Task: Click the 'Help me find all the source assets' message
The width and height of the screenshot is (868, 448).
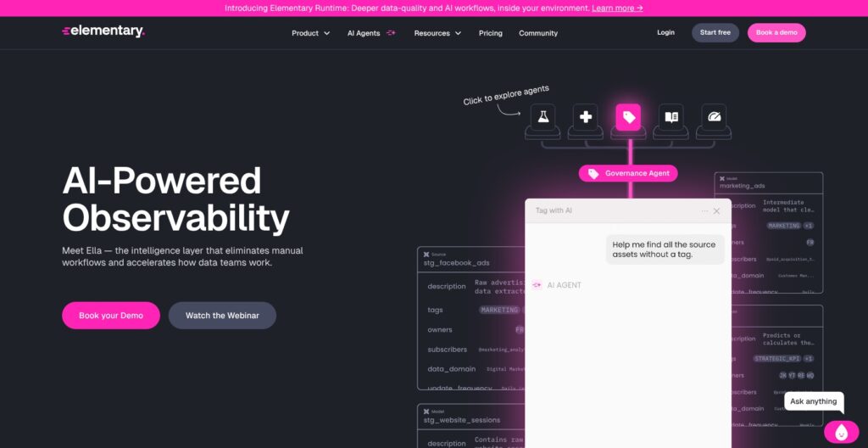Action: pos(665,249)
